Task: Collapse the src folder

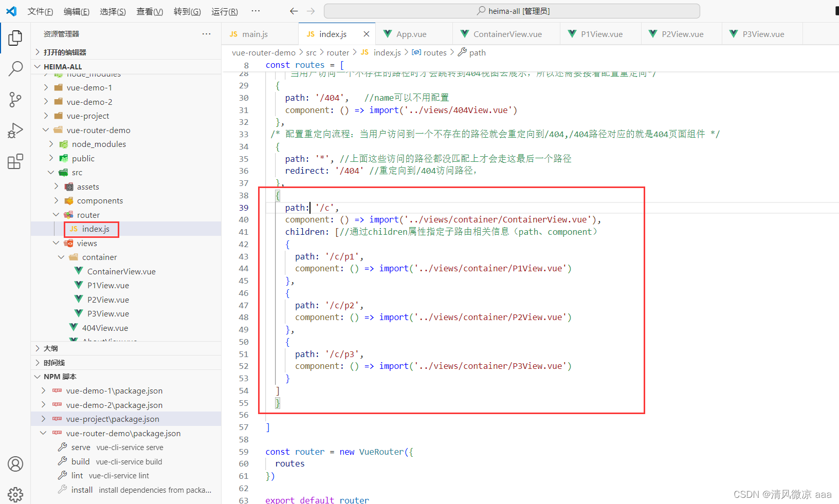Action: click(51, 172)
